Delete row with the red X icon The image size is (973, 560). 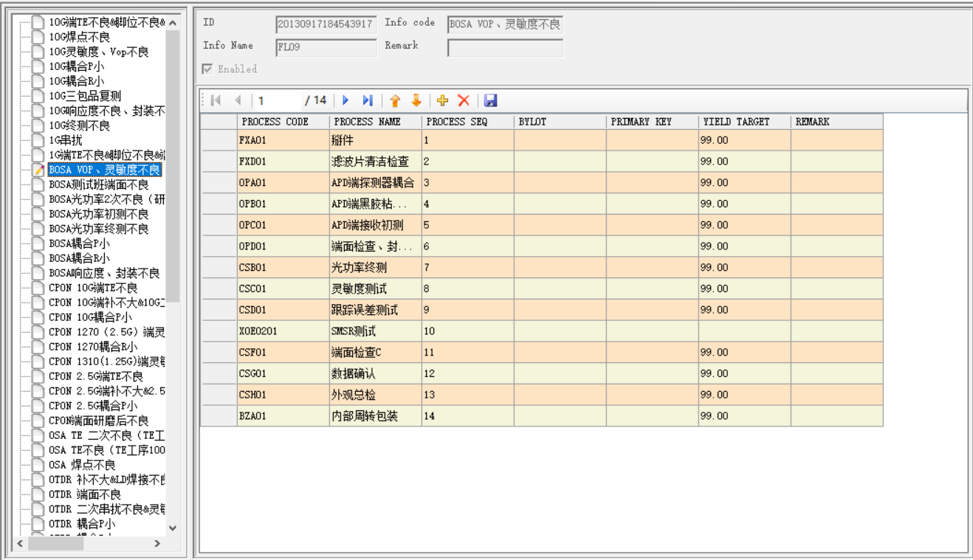[464, 100]
